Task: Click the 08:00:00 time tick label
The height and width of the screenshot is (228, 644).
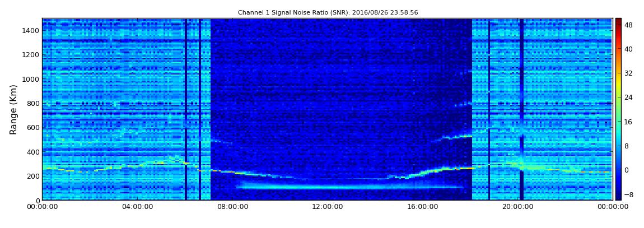Action: pyautogui.click(x=232, y=207)
